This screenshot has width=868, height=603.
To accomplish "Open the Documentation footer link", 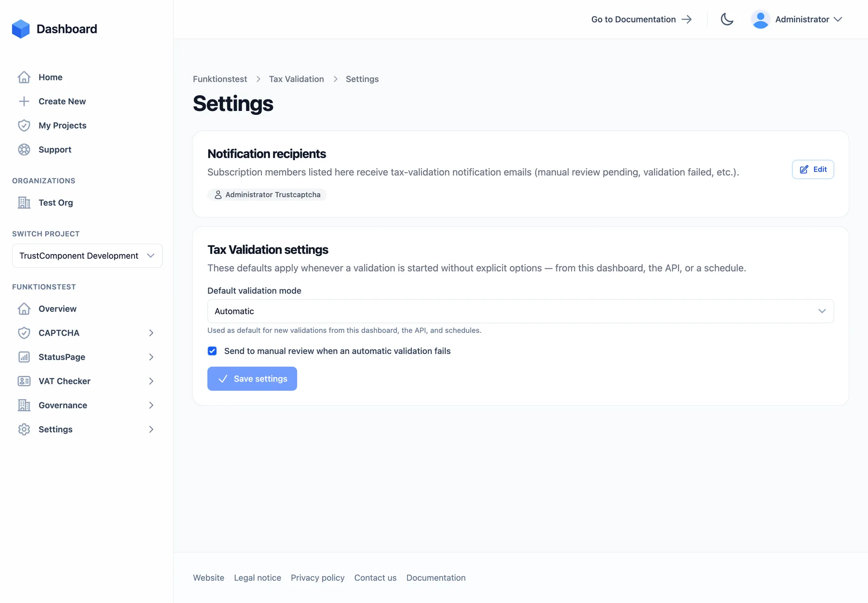I will click(x=436, y=578).
